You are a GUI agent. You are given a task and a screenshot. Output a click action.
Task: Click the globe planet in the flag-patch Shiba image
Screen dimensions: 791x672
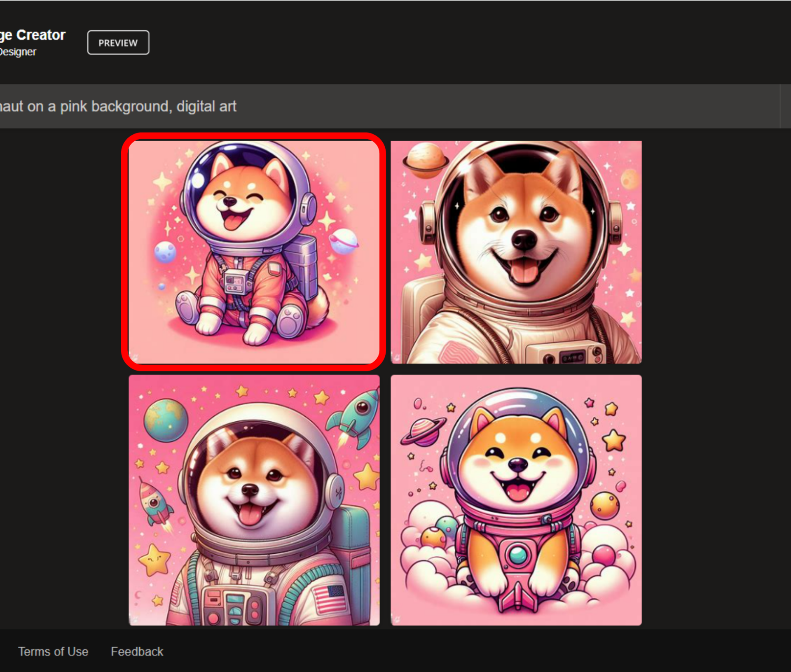[166, 420]
